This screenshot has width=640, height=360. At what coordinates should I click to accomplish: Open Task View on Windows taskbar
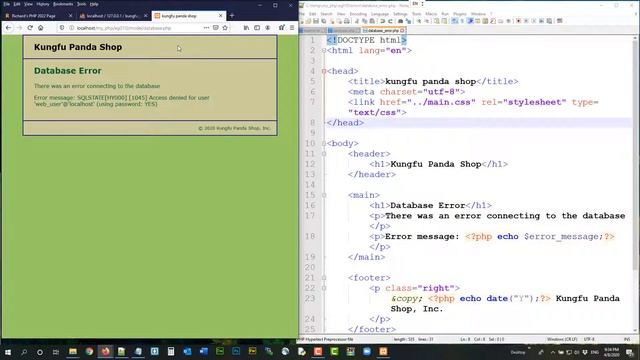click(x=56, y=351)
